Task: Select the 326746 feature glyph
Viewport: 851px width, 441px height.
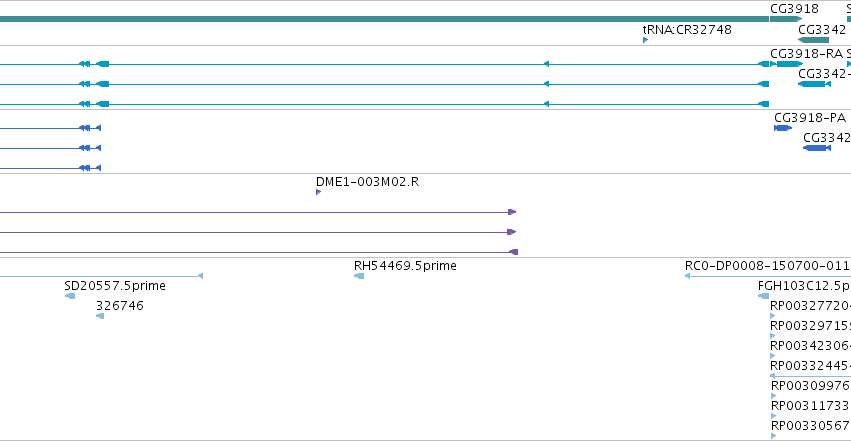Action: [x=100, y=316]
